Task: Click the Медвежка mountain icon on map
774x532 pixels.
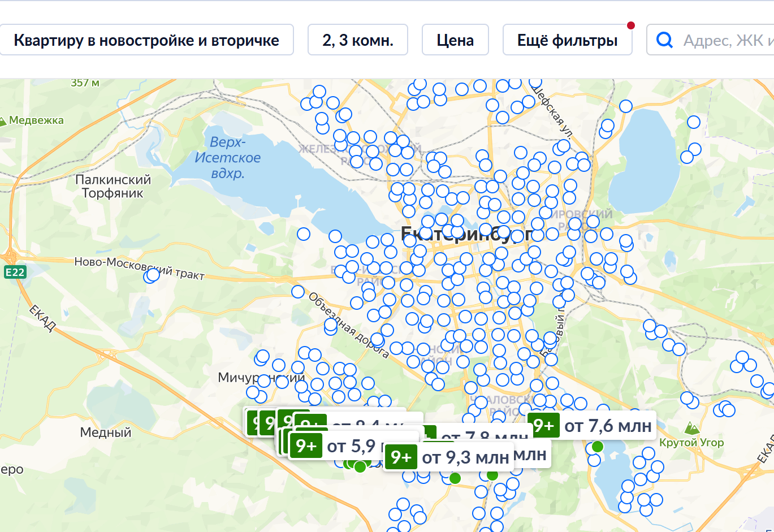Action: [3, 120]
